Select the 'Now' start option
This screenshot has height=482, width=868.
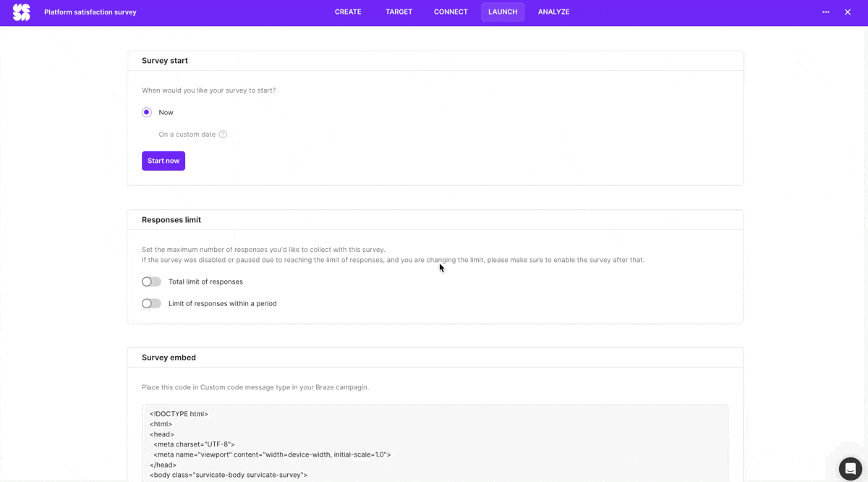click(x=145, y=112)
